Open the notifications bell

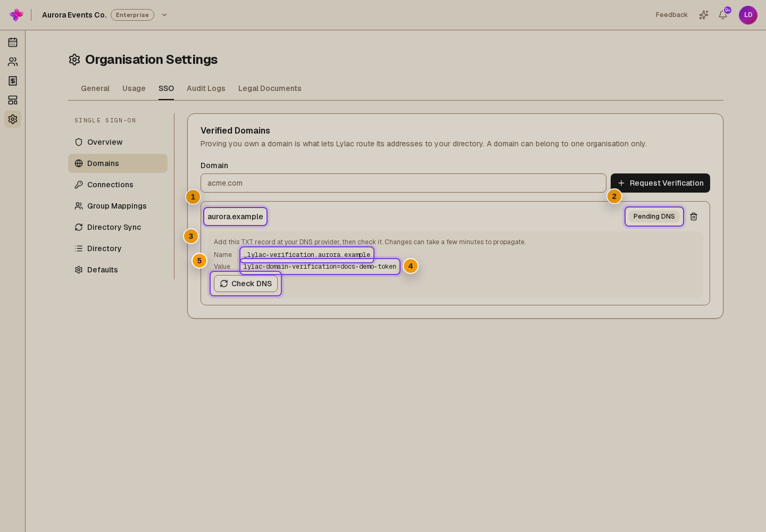pyautogui.click(x=723, y=15)
